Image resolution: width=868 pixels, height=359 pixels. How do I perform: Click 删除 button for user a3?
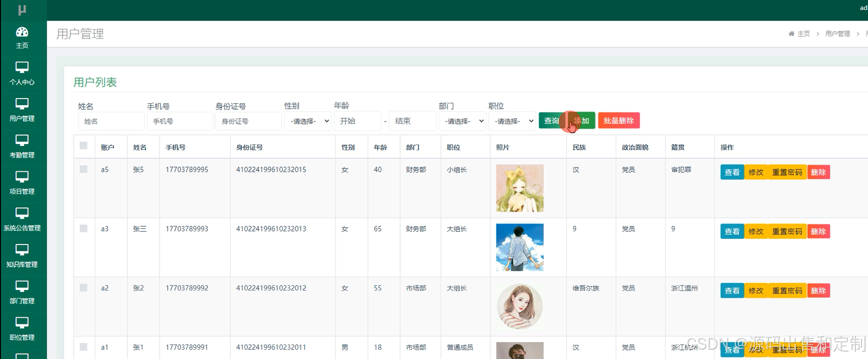click(818, 231)
